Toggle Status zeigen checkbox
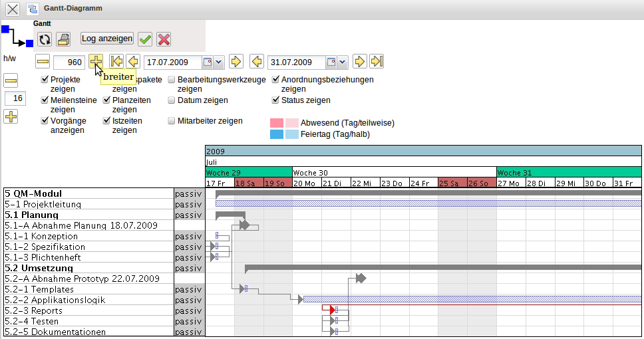The width and height of the screenshot is (644, 339). coord(276,100)
